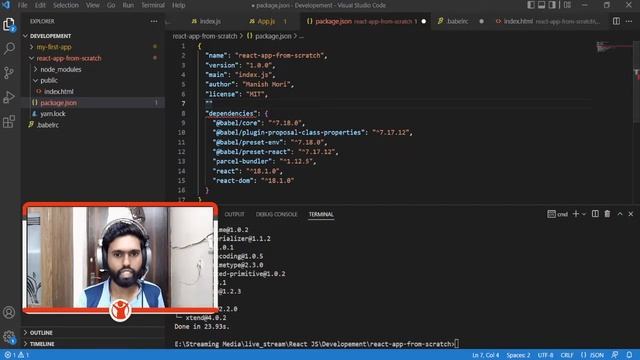640x360 pixels.
Task: Split the editor to the right
Action: pos(616,21)
